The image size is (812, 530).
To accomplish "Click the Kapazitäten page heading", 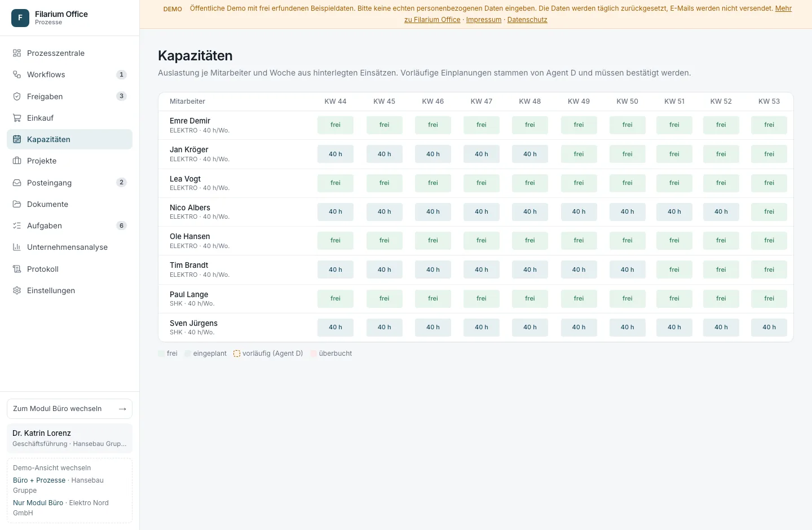I will click(195, 56).
